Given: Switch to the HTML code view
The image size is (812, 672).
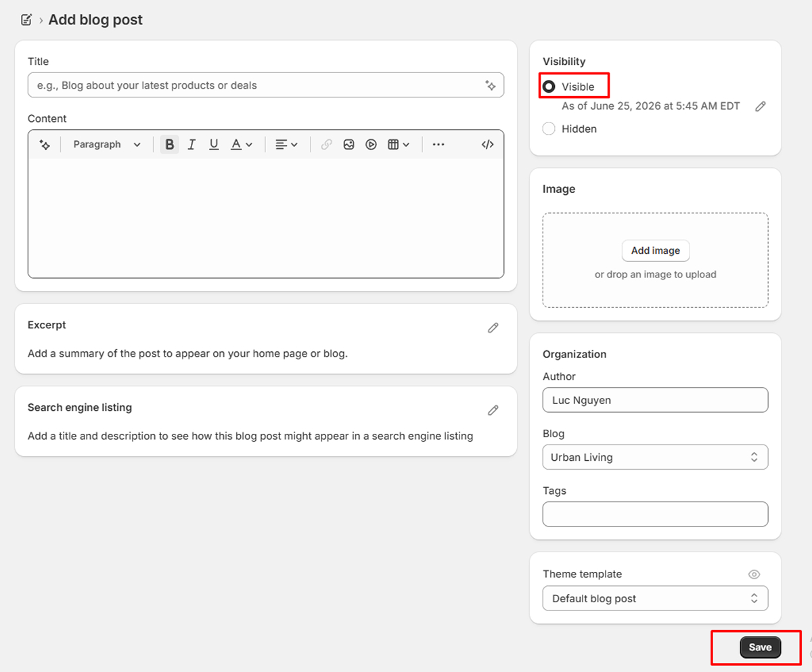Looking at the screenshot, I should [x=487, y=144].
